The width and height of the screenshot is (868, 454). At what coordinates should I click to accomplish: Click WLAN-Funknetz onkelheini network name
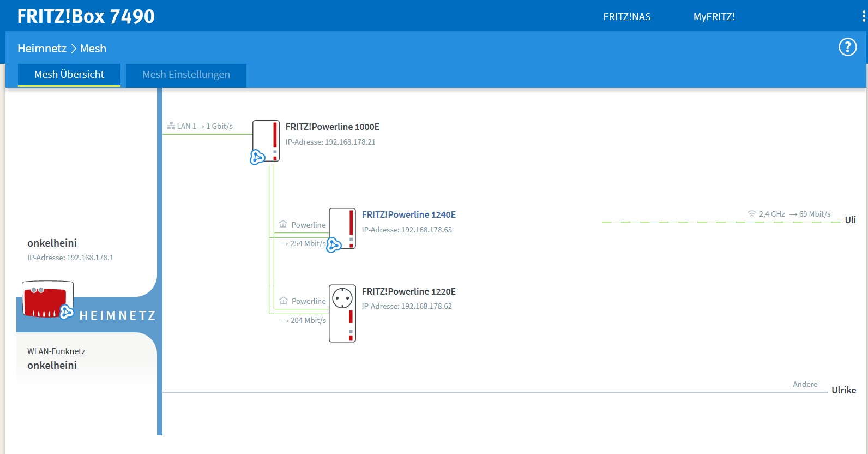tap(52, 366)
